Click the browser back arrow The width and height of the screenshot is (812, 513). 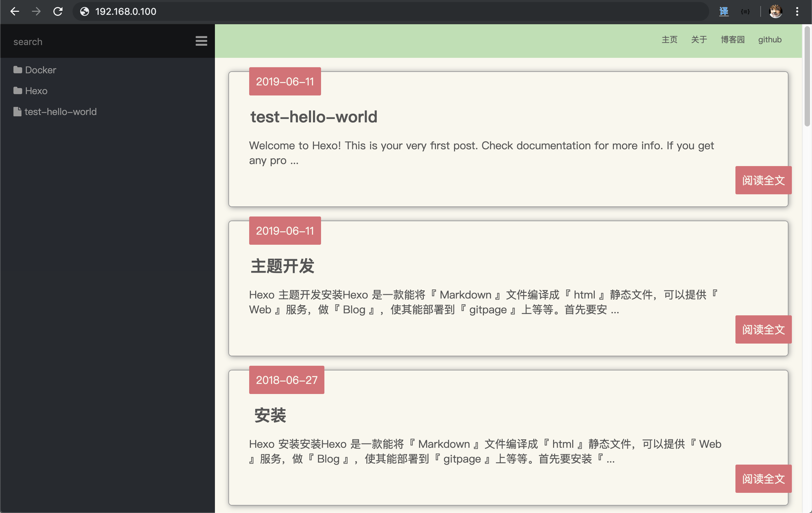coord(14,11)
